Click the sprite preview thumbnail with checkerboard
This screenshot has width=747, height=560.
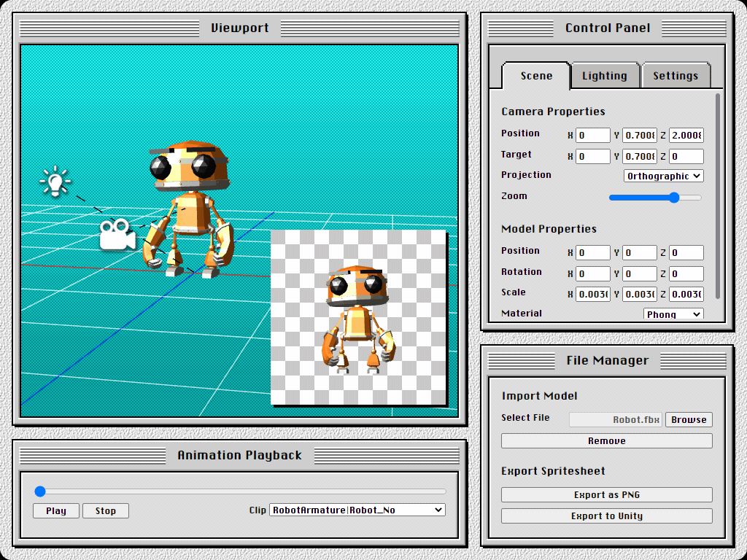[358, 317]
